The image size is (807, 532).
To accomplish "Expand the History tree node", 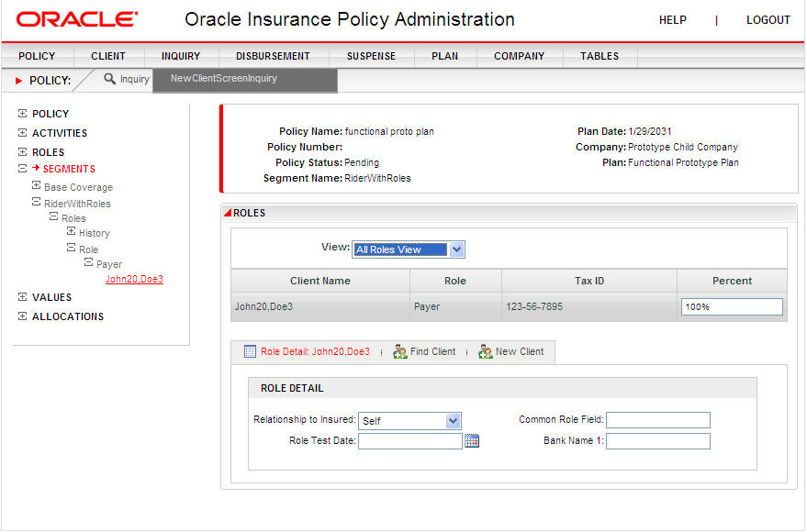I will [71, 231].
